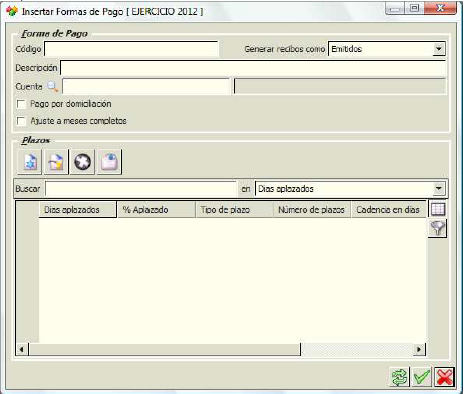The image size is (465, 394).
Task: Click the application icon in title bar
Action: [x=12, y=11]
